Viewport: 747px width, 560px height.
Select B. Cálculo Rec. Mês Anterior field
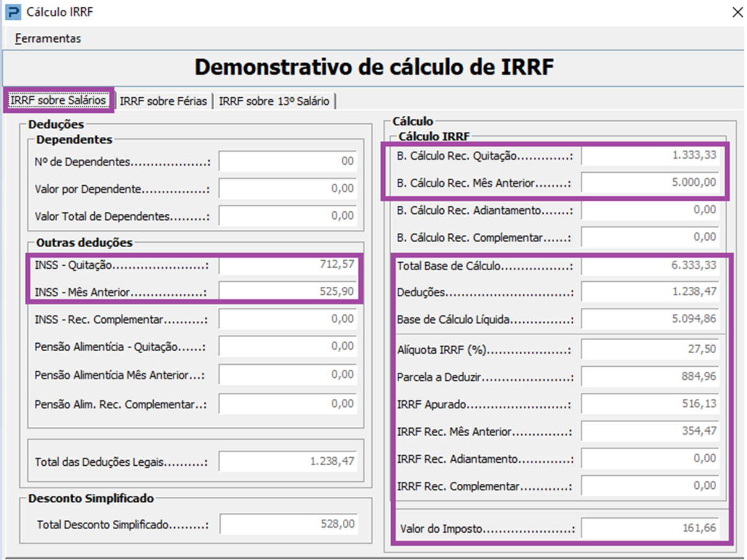[651, 183]
